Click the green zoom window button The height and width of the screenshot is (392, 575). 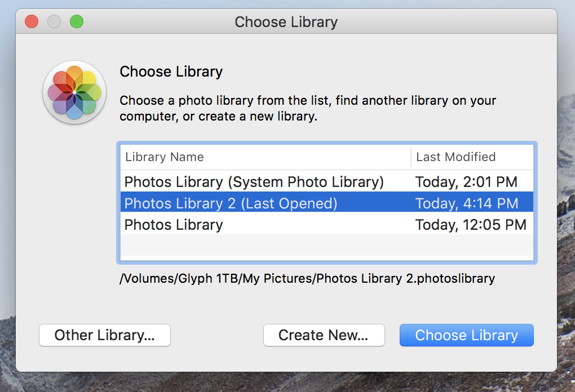pyautogui.click(x=77, y=21)
